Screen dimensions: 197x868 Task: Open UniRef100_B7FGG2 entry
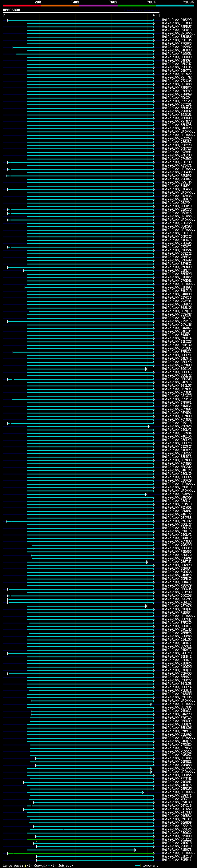[177, 352]
